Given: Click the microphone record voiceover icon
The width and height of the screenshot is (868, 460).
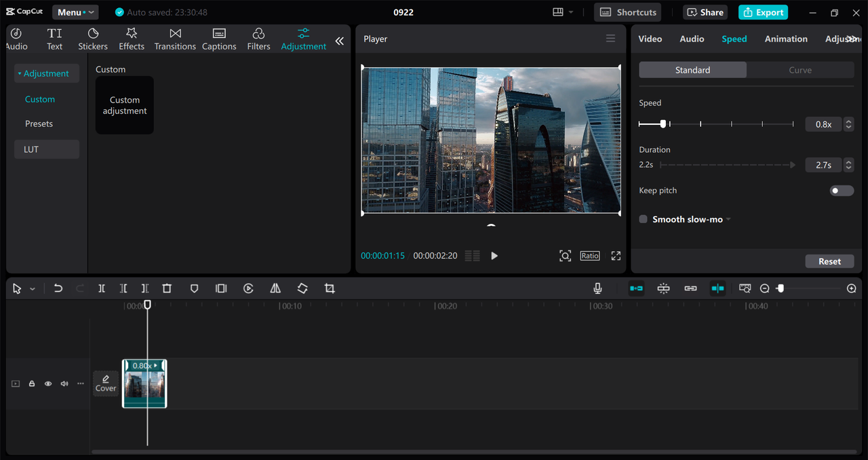Looking at the screenshot, I should click(x=597, y=288).
